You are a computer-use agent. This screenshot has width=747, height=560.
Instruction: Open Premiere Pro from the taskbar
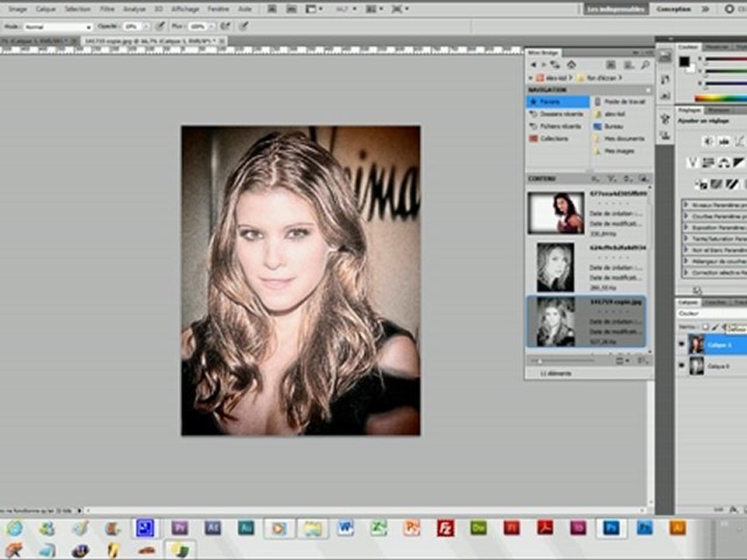[x=180, y=527]
